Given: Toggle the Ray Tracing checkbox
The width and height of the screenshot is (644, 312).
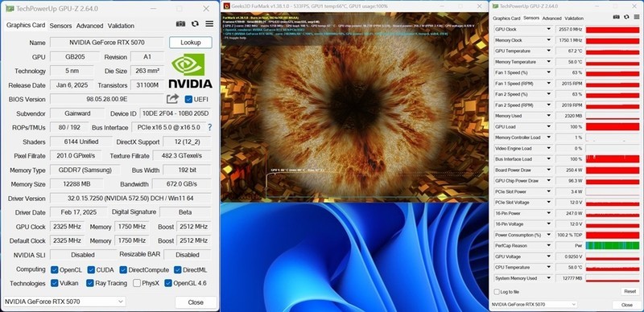Looking at the screenshot, I should (x=90, y=283).
